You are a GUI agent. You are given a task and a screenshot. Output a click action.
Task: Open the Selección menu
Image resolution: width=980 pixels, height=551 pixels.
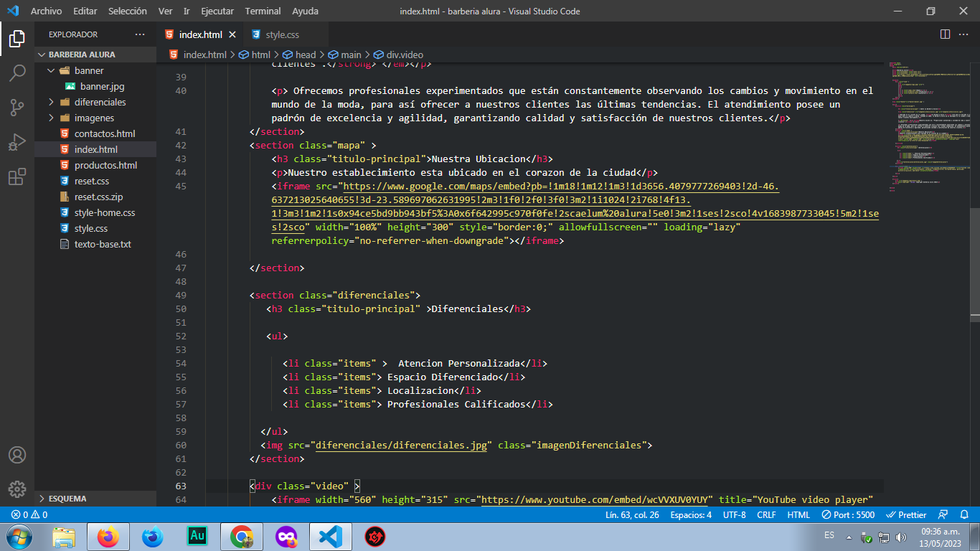tap(128, 11)
